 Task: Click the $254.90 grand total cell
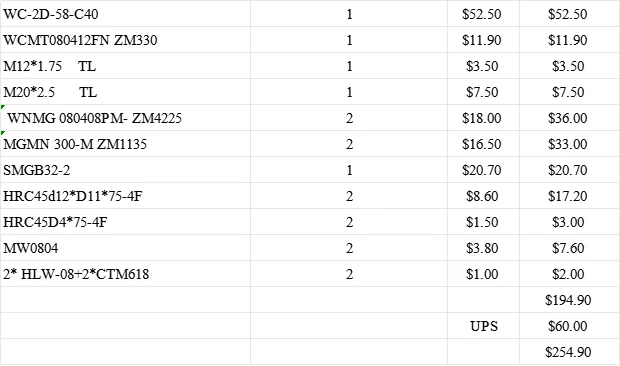pos(569,352)
